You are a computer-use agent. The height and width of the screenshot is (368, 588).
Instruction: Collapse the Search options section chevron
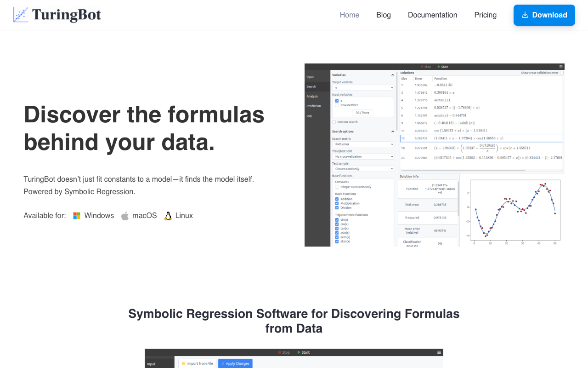(x=392, y=132)
